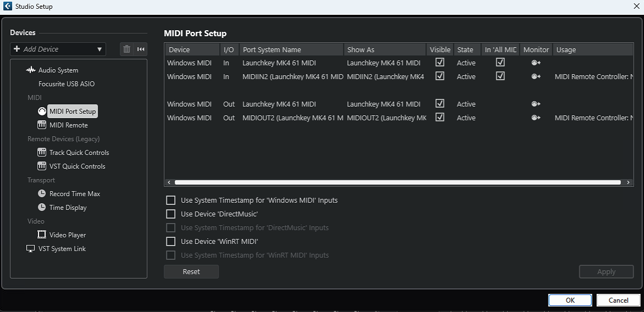Click the MIDI Remote keyboard icon
The image size is (644, 312).
pyautogui.click(x=42, y=125)
